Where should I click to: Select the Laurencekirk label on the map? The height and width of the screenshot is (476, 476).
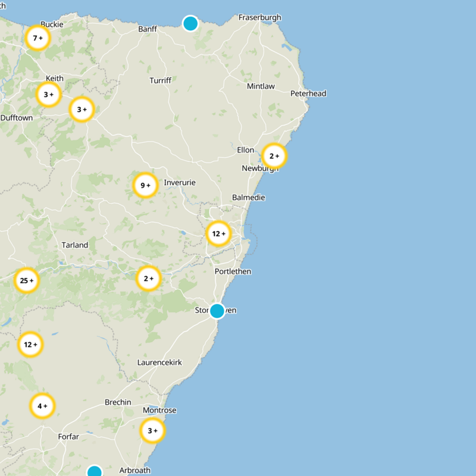point(159,362)
